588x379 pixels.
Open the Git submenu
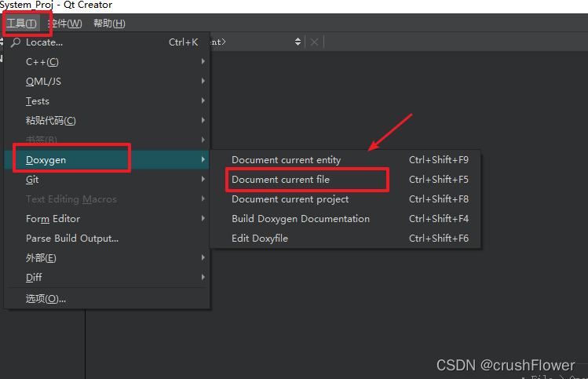[107, 179]
